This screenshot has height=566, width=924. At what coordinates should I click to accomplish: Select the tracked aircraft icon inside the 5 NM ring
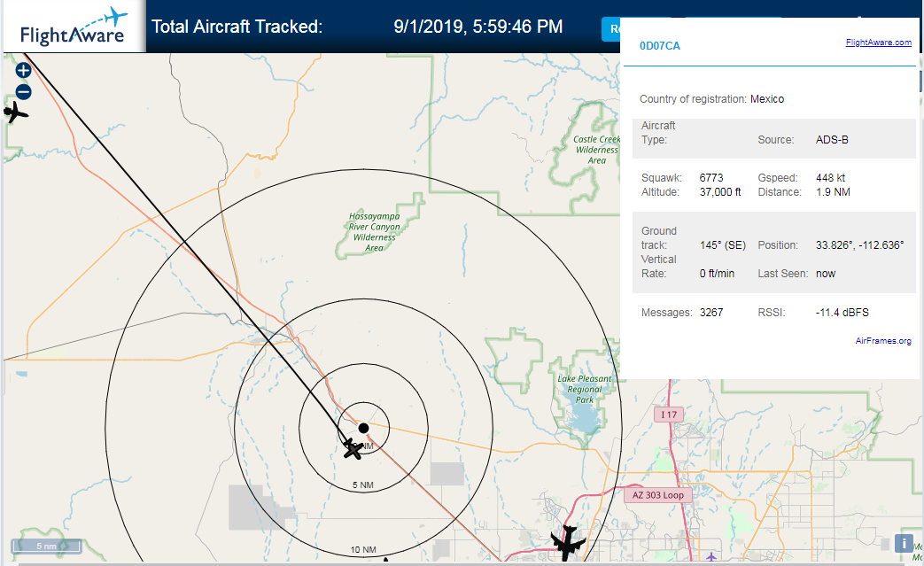353,449
